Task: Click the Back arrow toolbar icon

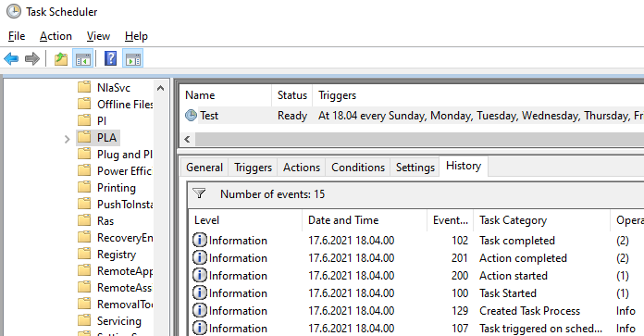Action: point(11,58)
